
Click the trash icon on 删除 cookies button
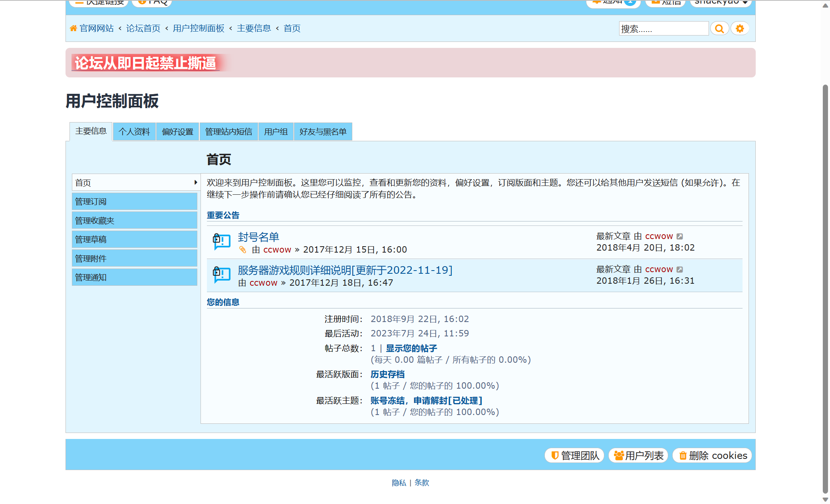point(683,455)
